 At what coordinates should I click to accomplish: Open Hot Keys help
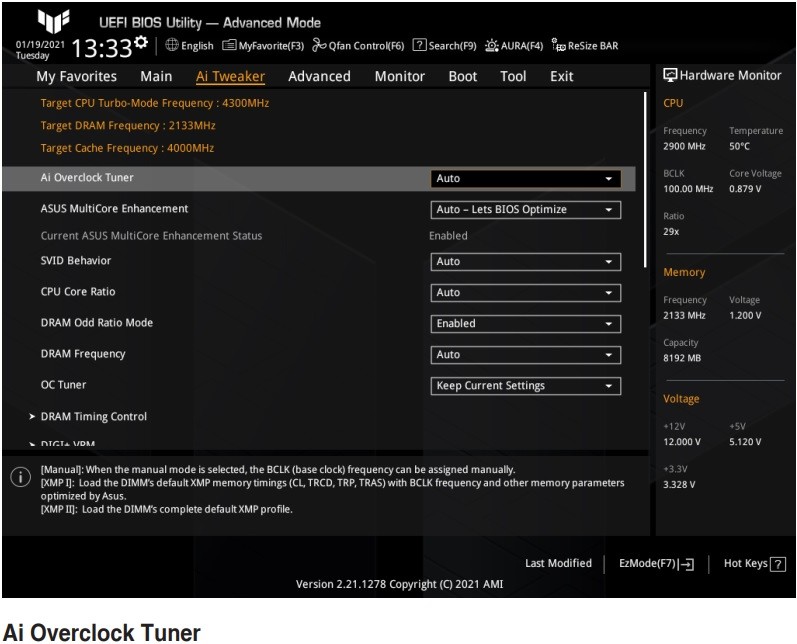(x=754, y=564)
